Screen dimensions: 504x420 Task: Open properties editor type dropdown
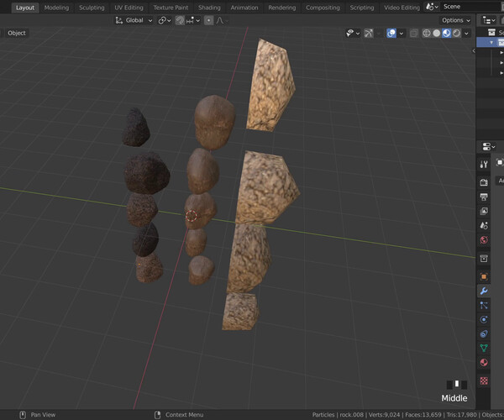(x=489, y=147)
